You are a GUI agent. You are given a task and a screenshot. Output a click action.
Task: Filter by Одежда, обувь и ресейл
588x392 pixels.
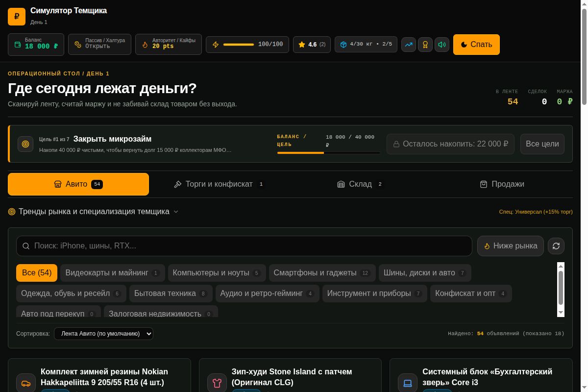point(71,294)
